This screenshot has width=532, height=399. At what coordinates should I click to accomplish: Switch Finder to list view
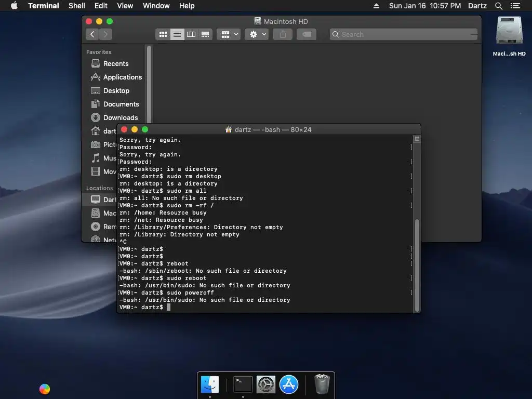(177, 34)
